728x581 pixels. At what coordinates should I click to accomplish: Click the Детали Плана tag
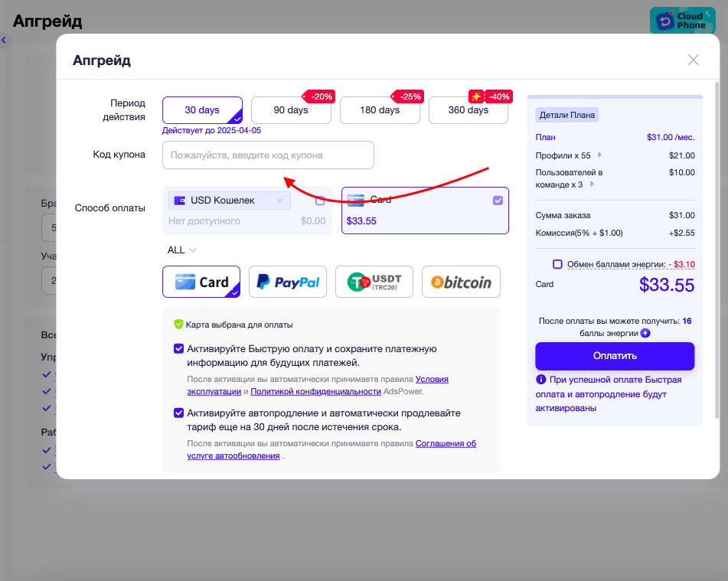(567, 115)
